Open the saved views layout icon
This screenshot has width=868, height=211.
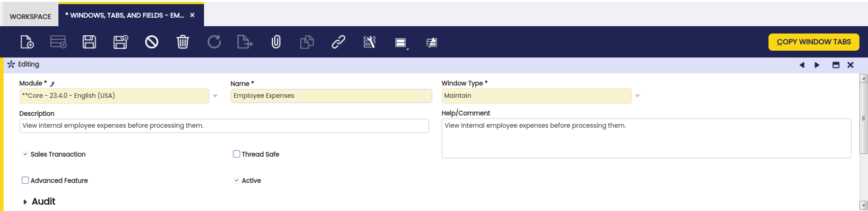[401, 43]
